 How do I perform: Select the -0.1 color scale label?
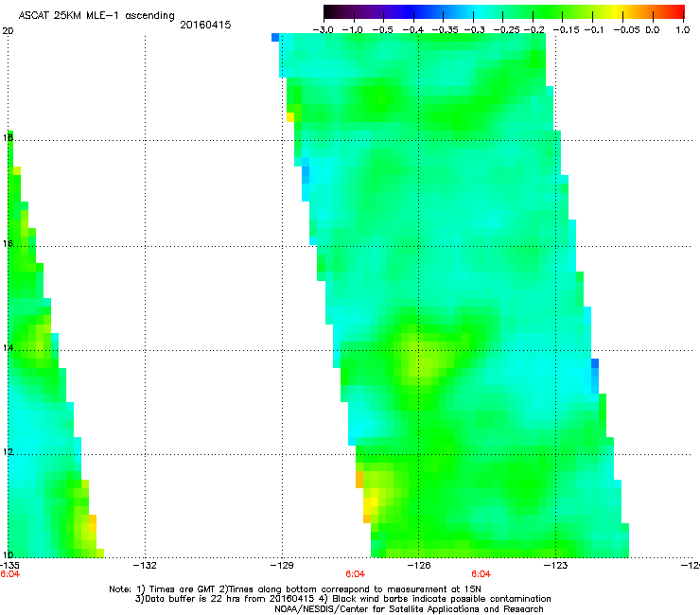[593, 30]
